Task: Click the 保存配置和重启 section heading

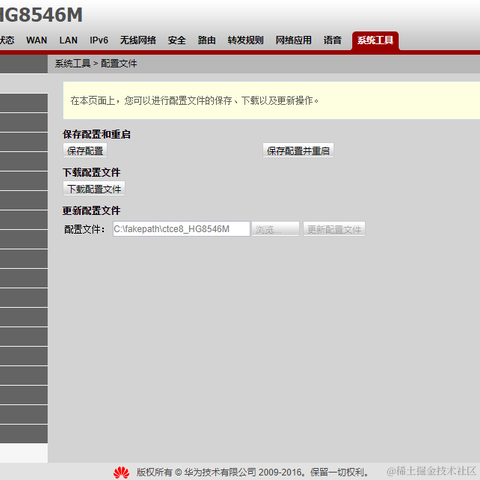Action: click(97, 134)
